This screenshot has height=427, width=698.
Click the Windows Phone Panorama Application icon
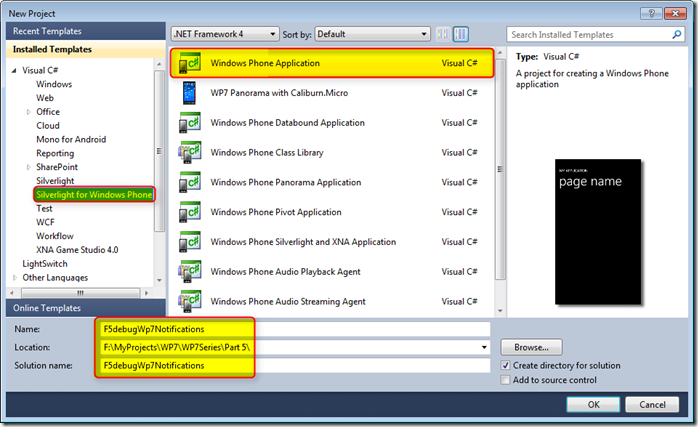(x=190, y=182)
